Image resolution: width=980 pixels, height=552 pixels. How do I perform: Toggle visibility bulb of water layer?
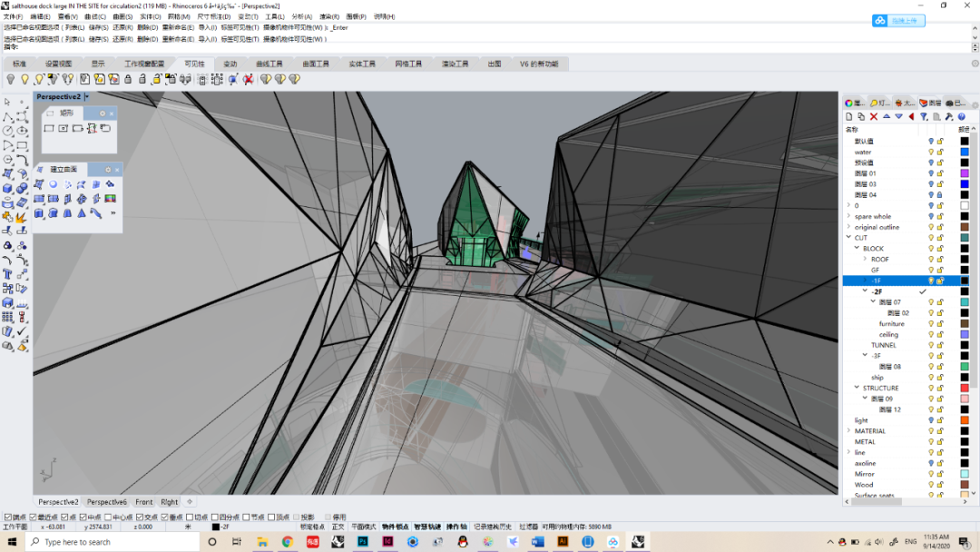(x=930, y=153)
